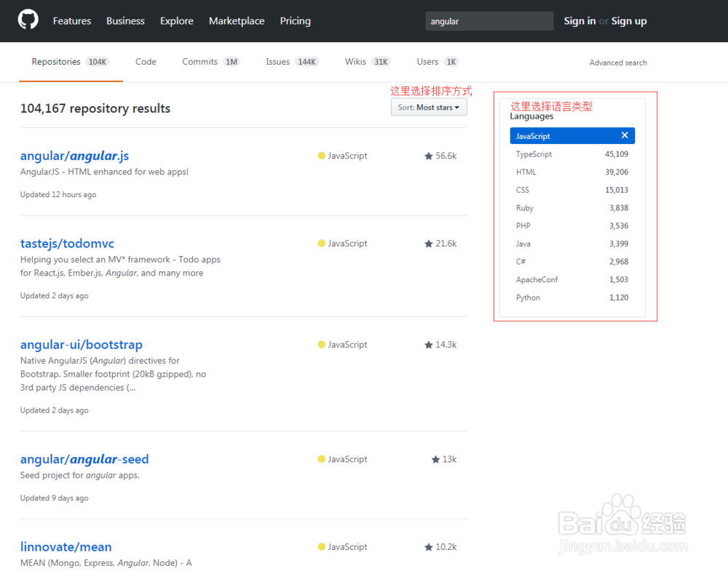
Task: Open the linnovate/mean repository
Action: (x=66, y=547)
